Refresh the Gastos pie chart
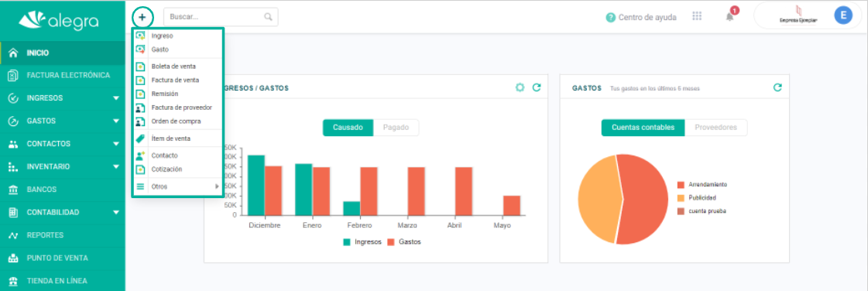This screenshot has height=291, width=868. click(777, 87)
